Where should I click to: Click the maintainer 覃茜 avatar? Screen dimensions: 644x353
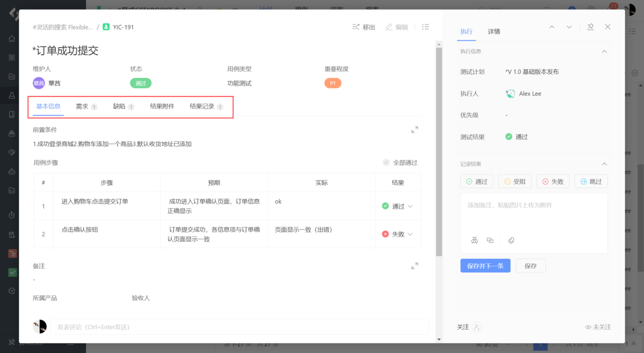coord(39,83)
